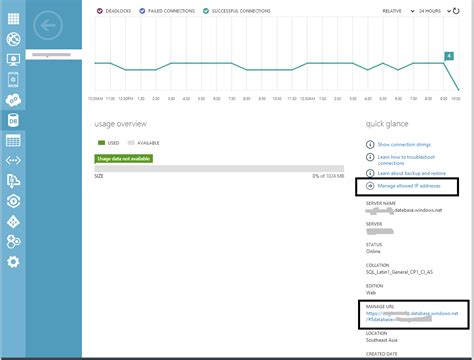Open the Relative display mode dropdown
Image resolution: width=474 pixels, height=360 pixels.
(398, 11)
